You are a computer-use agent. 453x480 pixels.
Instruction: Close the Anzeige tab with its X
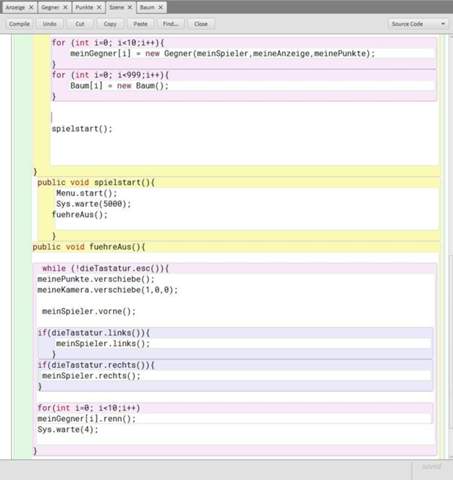pos(31,7)
